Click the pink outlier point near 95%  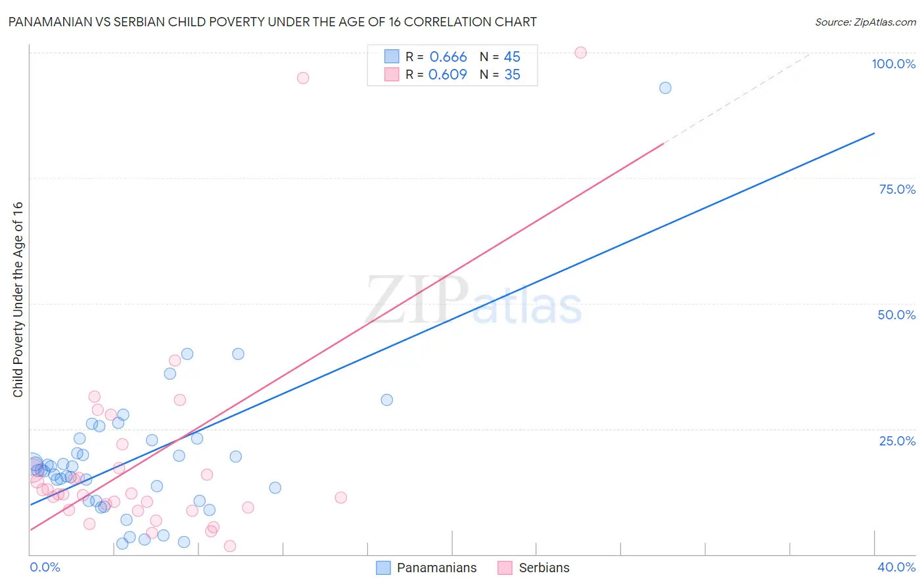(303, 78)
